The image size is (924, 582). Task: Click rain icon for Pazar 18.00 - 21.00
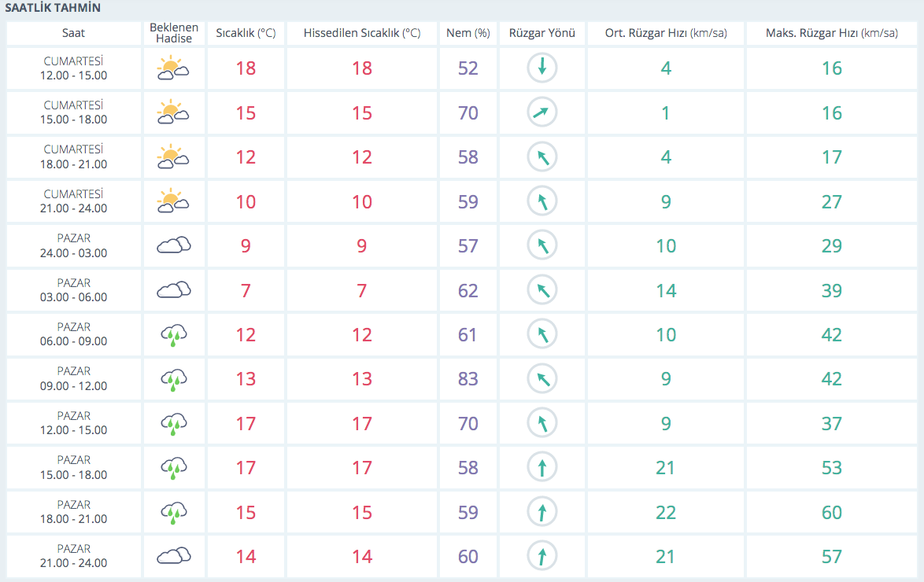coord(173,513)
